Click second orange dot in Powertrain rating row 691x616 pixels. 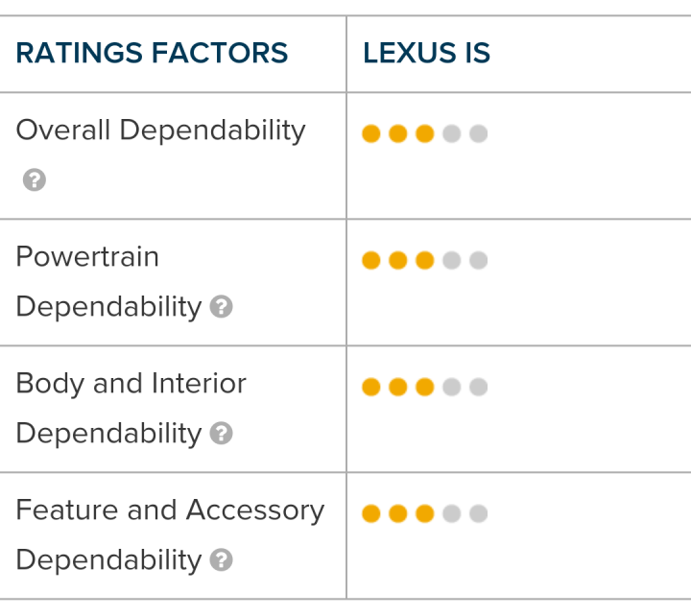coord(398,260)
